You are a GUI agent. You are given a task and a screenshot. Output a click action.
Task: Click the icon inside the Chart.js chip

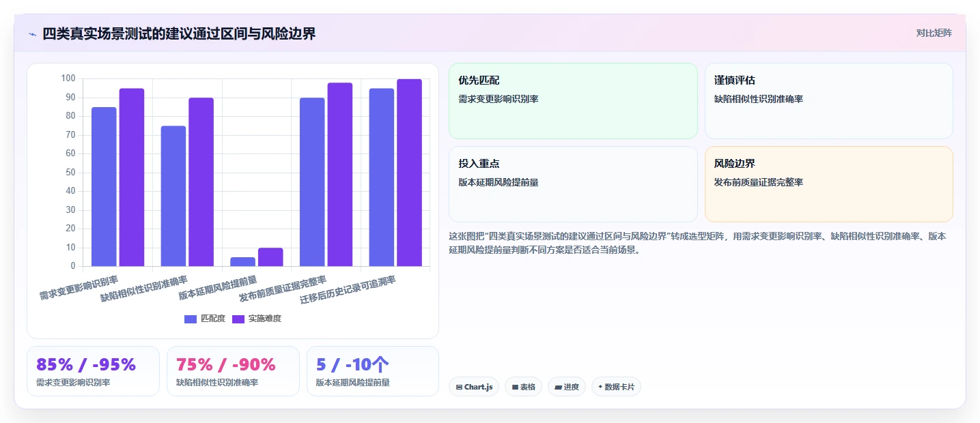pos(459,387)
